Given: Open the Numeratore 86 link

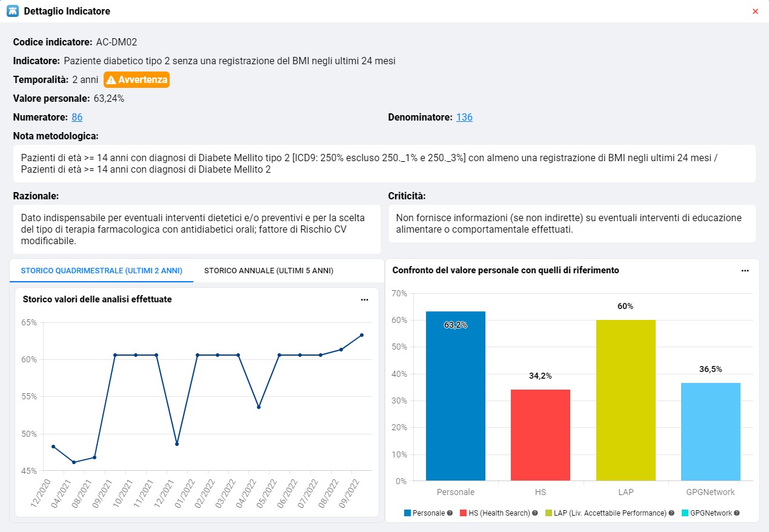Looking at the screenshot, I should click(77, 118).
